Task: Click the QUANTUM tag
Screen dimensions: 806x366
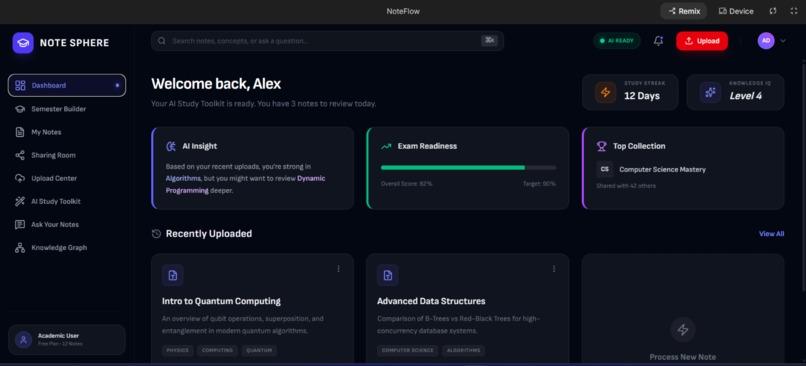Action: click(x=260, y=351)
